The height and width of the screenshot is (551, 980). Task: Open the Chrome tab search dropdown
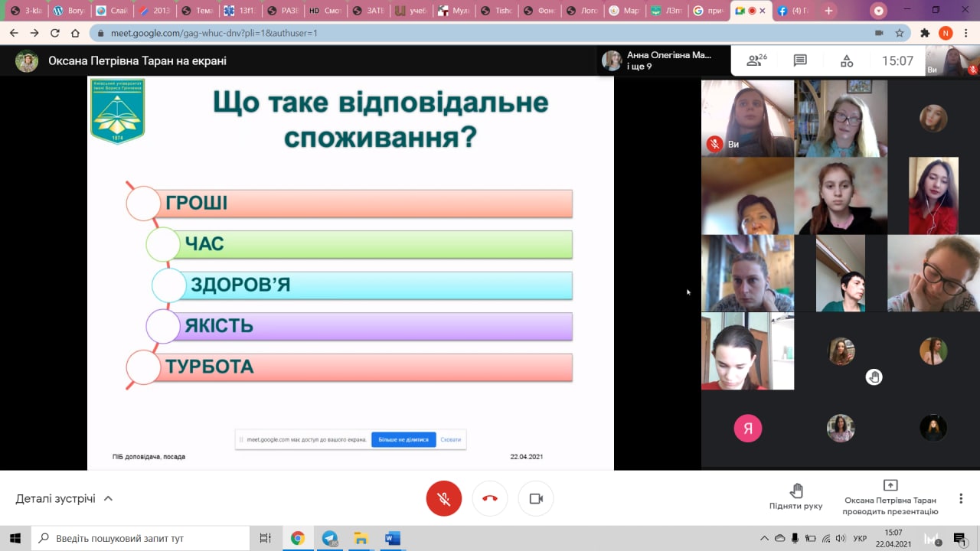pos(879,11)
